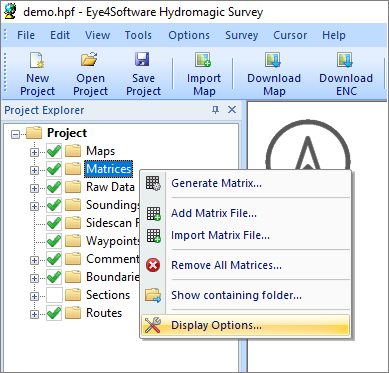Click the Display Options tools icon

click(153, 325)
